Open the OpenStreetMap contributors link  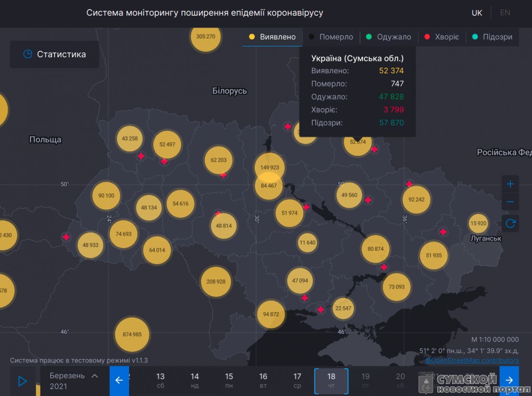tap(472, 360)
